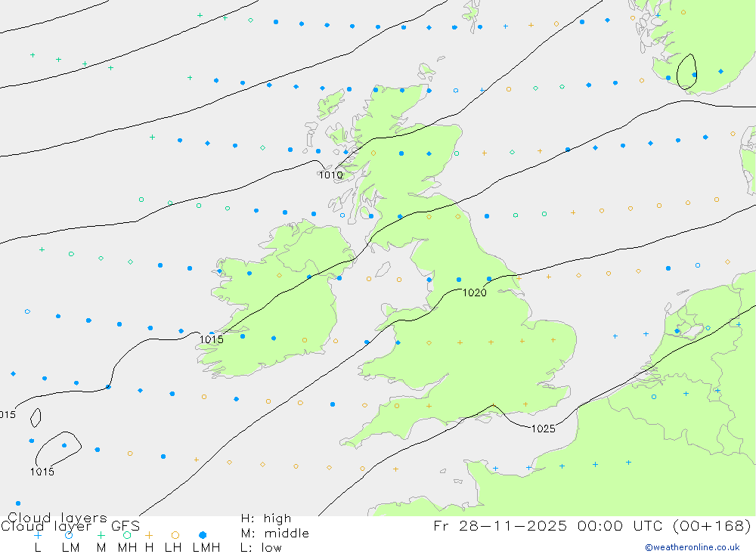Viewport: 756px width, 554px height.
Task: Click the 1015 isobar label at Ireland's west coast
Action: tap(211, 339)
